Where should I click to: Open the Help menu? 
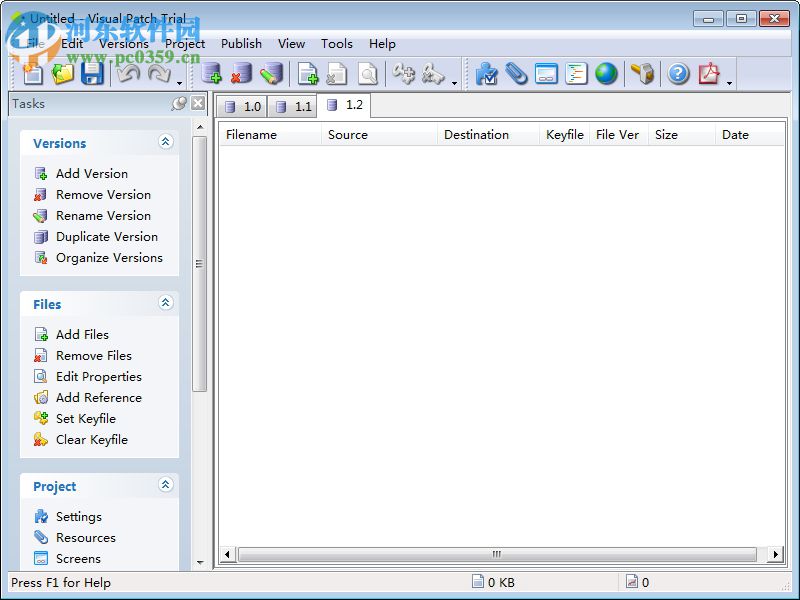point(382,44)
